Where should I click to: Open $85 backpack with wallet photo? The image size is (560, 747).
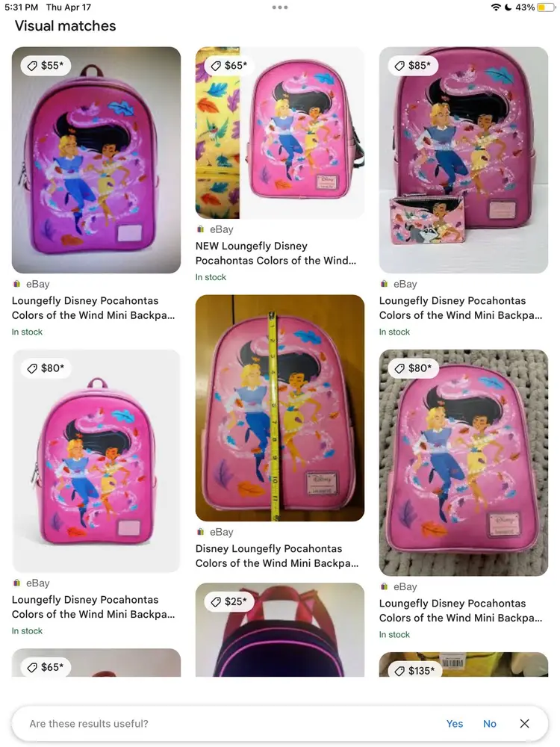coord(464,160)
